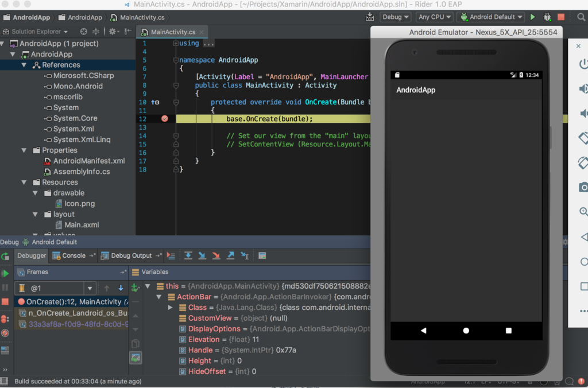Switch to the Debug Output tab
The width and height of the screenshot is (588, 388).
[131, 255]
